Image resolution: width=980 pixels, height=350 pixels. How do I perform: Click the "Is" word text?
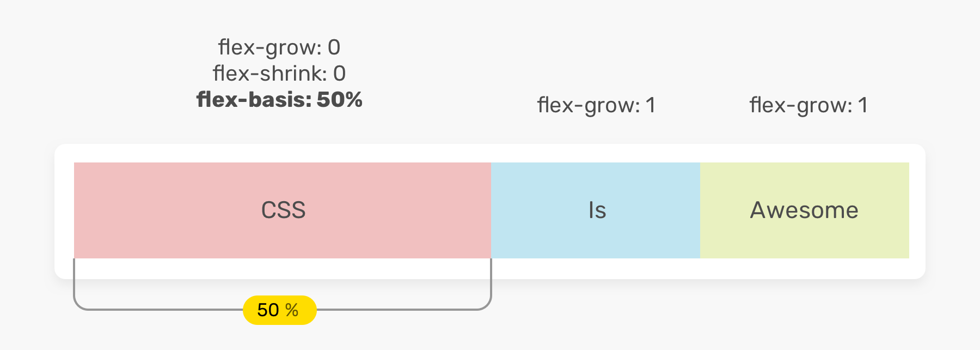(597, 210)
